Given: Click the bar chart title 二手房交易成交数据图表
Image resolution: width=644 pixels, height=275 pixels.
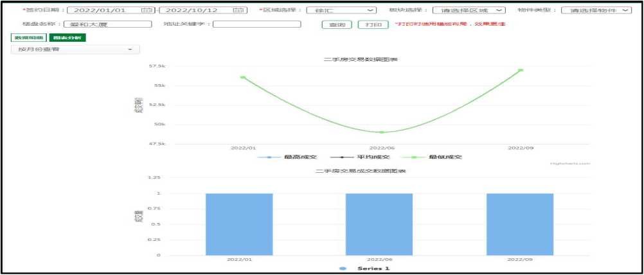Looking at the screenshot, I should click(361, 171).
